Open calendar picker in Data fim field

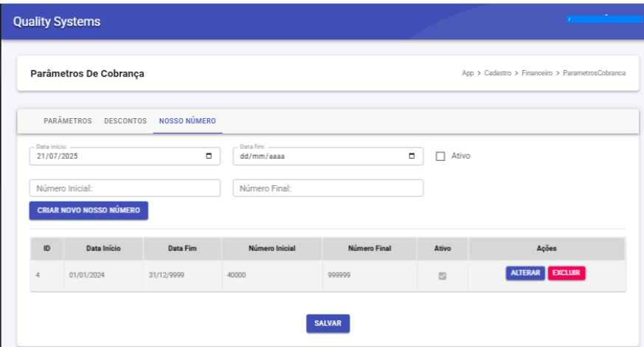point(412,157)
